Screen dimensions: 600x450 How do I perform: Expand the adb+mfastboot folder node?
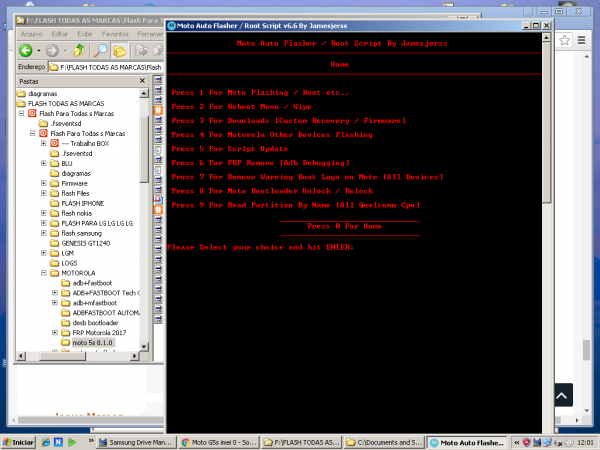click(55, 303)
